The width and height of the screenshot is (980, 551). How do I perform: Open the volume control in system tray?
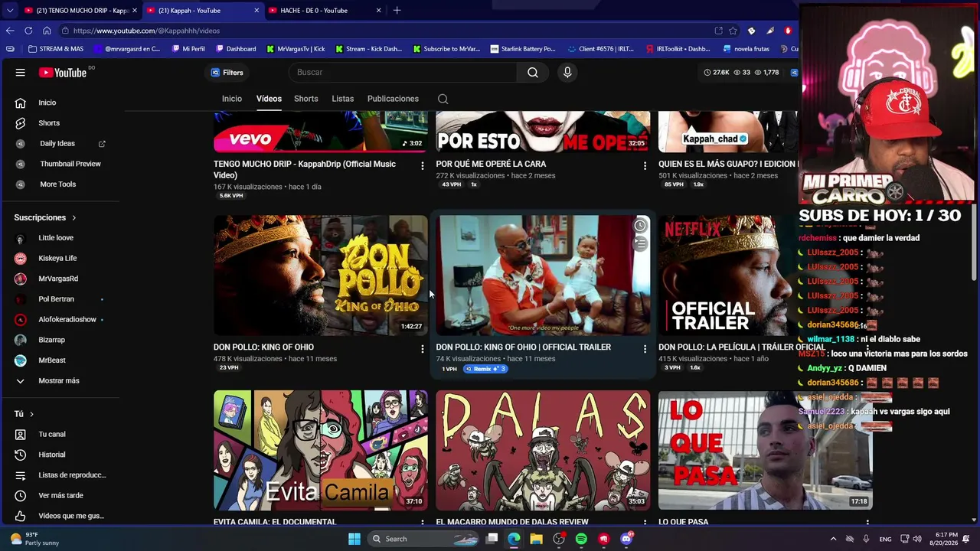[917, 539]
